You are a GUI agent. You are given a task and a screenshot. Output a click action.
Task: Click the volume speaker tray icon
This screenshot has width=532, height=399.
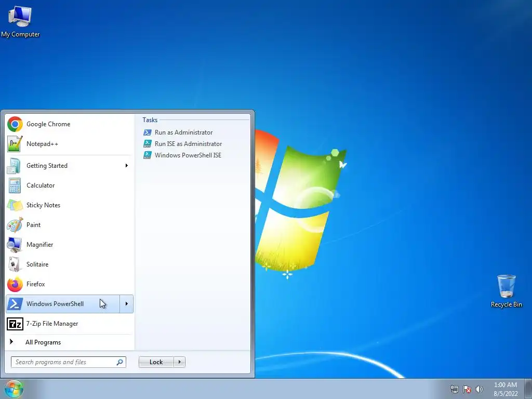pyautogui.click(x=479, y=389)
